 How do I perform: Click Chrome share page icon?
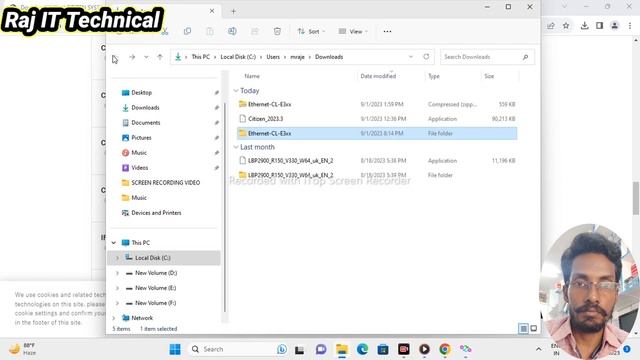[x=551, y=26]
